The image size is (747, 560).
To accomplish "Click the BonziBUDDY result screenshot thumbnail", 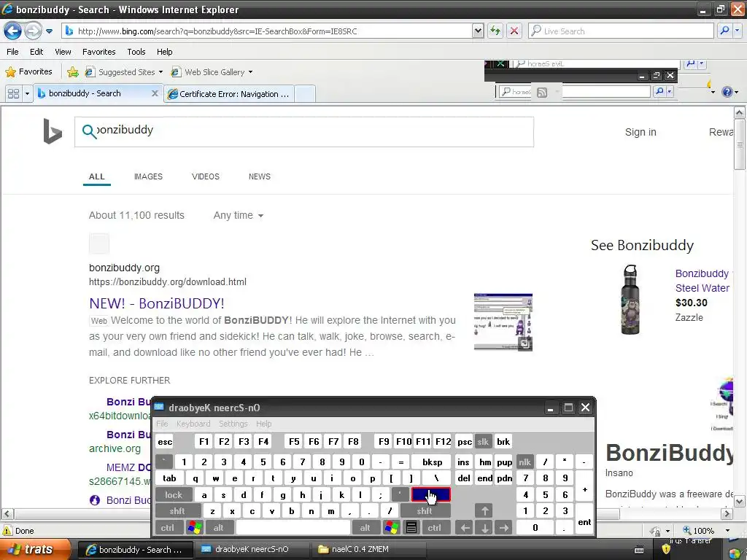I will (503, 322).
